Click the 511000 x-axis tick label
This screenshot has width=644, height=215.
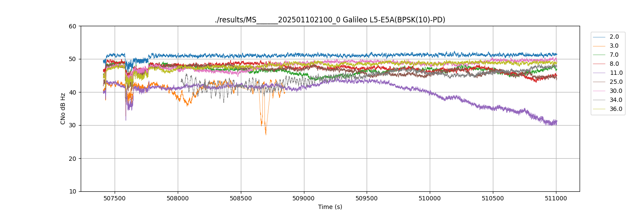pyautogui.click(x=556, y=198)
